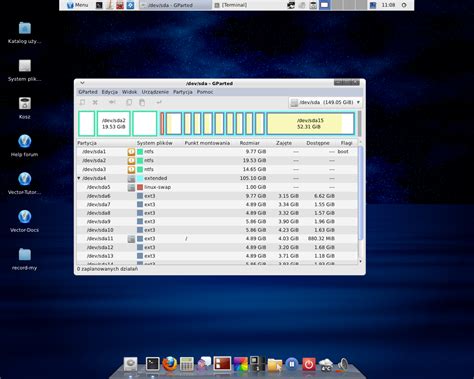The image size is (474, 379).
Task: Click the Copy partition toolbar icon
Action: tap(129, 102)
